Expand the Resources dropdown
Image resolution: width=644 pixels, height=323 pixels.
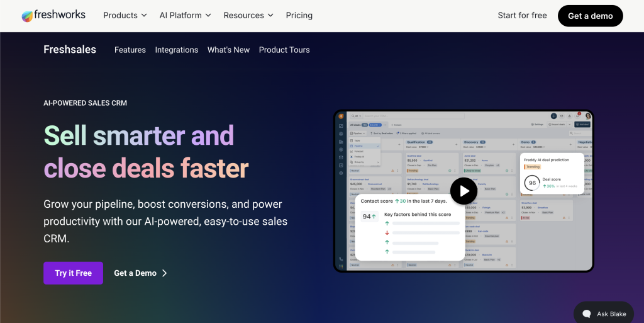point(248,16)
